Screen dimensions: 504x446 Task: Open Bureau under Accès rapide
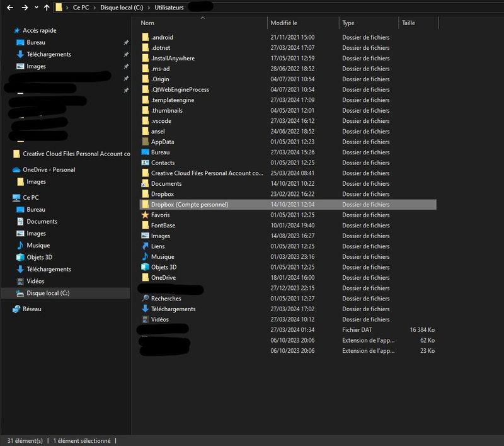point(36,42)
